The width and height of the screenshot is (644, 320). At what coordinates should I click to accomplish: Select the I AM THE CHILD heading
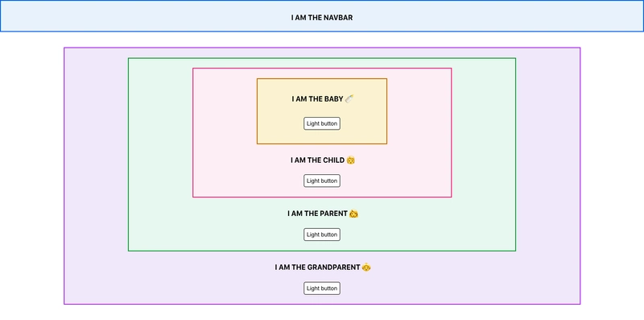click(x=317, y=160)
